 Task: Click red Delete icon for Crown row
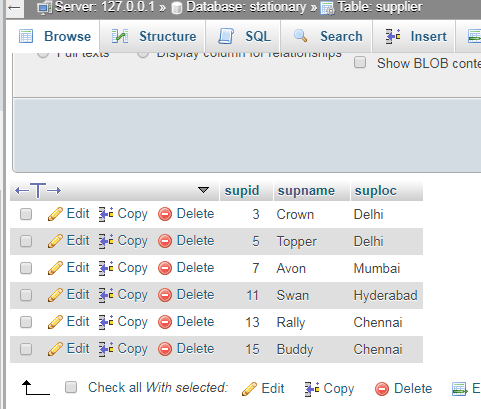click(x=165, y=214)
